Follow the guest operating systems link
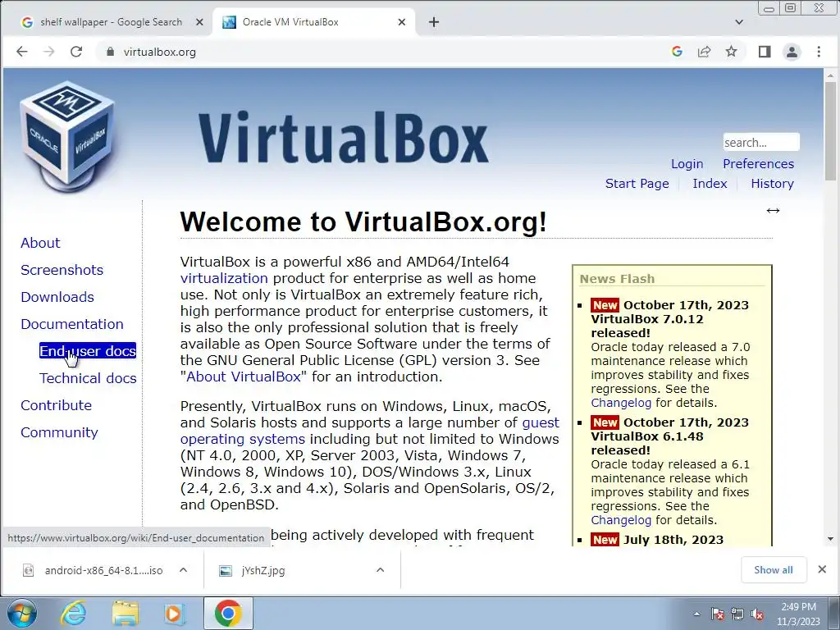Image resolution: width=840 pixels, height=630 pixels. (x=370, y=431)
